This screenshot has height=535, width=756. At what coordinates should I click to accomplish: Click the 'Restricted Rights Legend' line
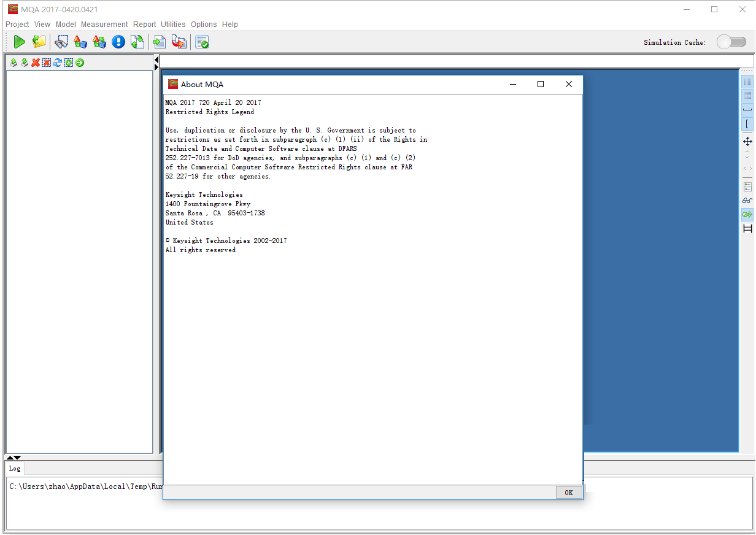(x=210, y=112)
